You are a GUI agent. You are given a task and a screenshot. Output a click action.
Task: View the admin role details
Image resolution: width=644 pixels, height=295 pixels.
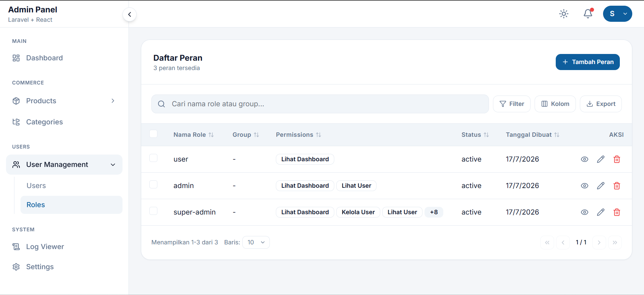click(585, 186)
